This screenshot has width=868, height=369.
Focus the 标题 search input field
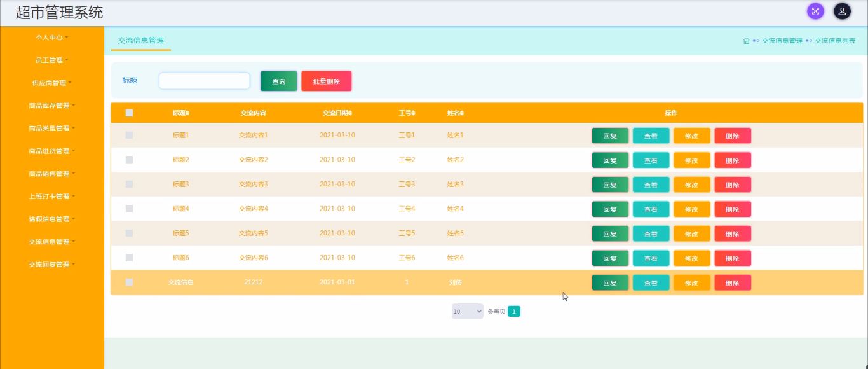click(x=204, y=81)
